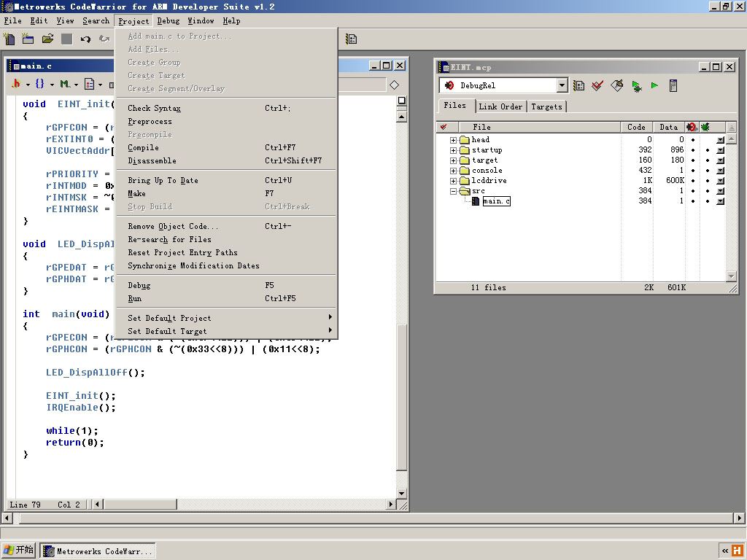
Task: Switch to the Link Order tab
Action: [500, 106]
